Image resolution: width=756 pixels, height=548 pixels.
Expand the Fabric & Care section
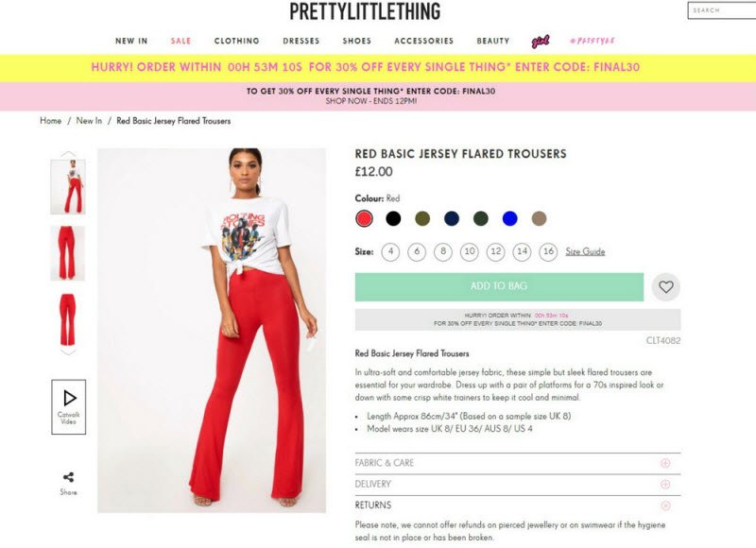coord(518,463)
